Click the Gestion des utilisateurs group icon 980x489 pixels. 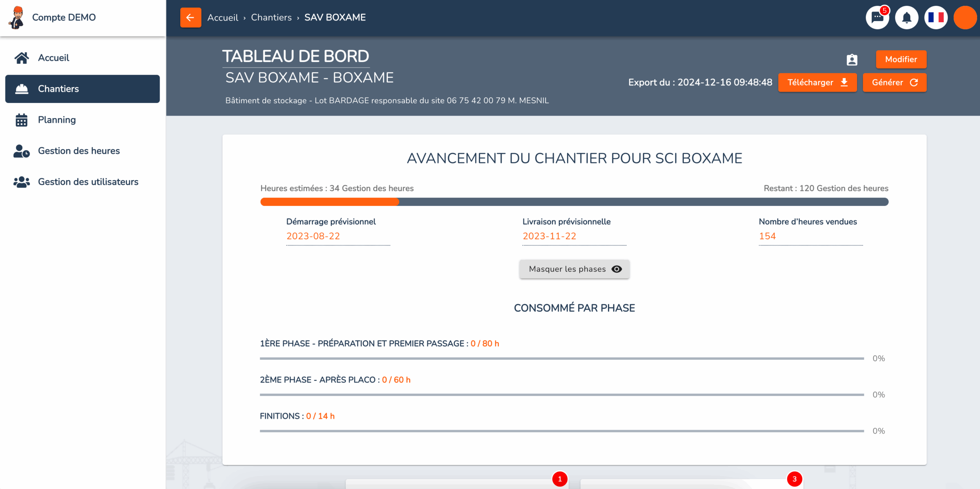pos(21,182)
